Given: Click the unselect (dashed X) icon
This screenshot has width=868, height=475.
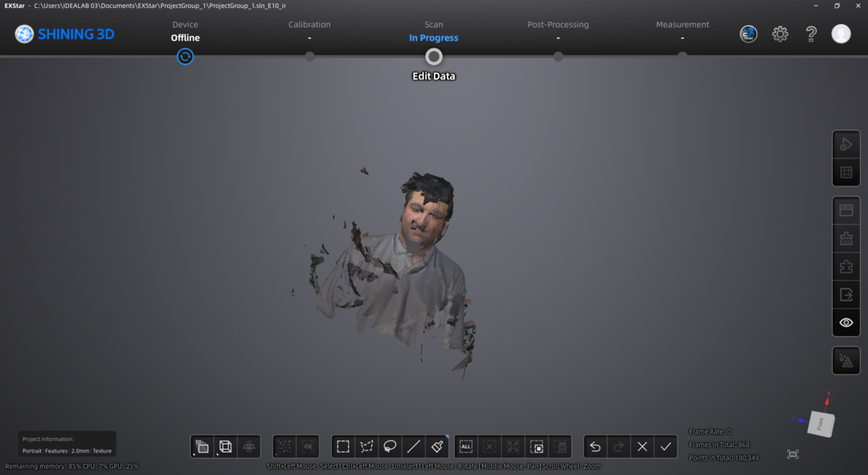Looking at the screenshot, I should (489, 446).
